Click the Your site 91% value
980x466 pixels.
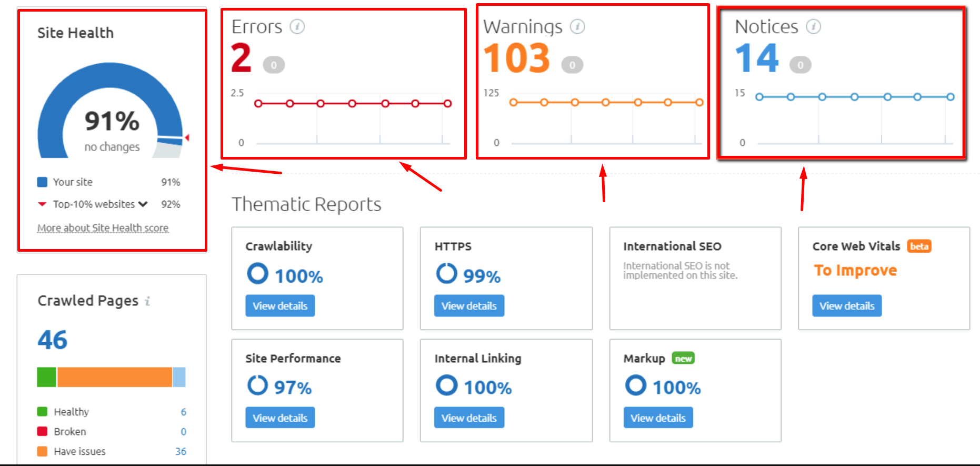pyautogui.click(x=171, y=182)
